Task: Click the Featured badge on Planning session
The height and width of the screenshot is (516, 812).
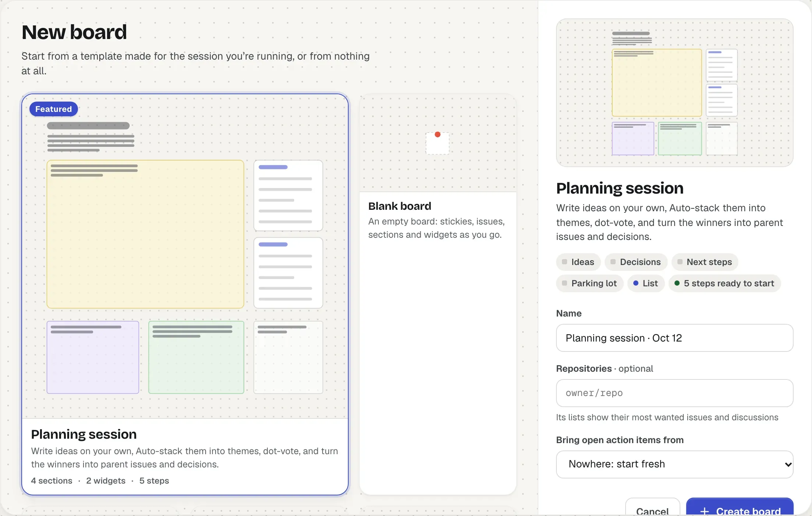Action: [54, 109]
